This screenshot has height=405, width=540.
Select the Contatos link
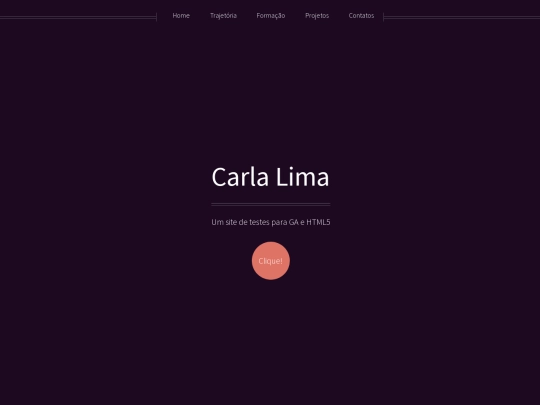click(x=361, y=15)
